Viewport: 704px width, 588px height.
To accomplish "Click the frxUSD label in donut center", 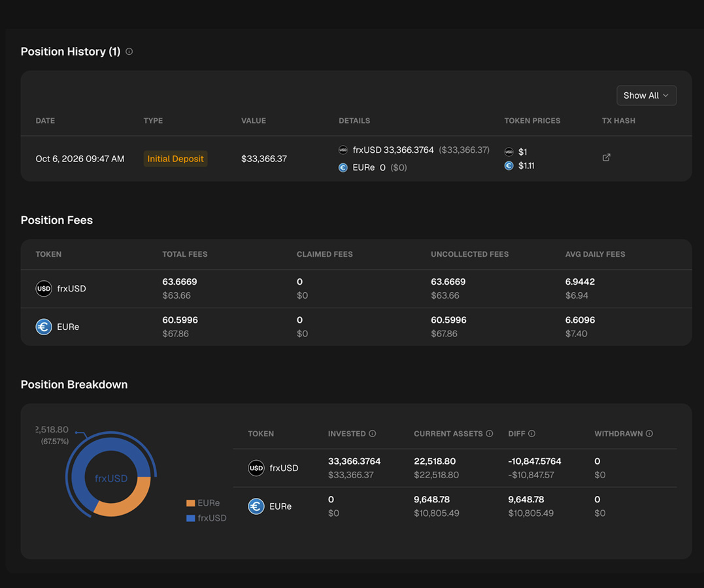I will [111, 478].
